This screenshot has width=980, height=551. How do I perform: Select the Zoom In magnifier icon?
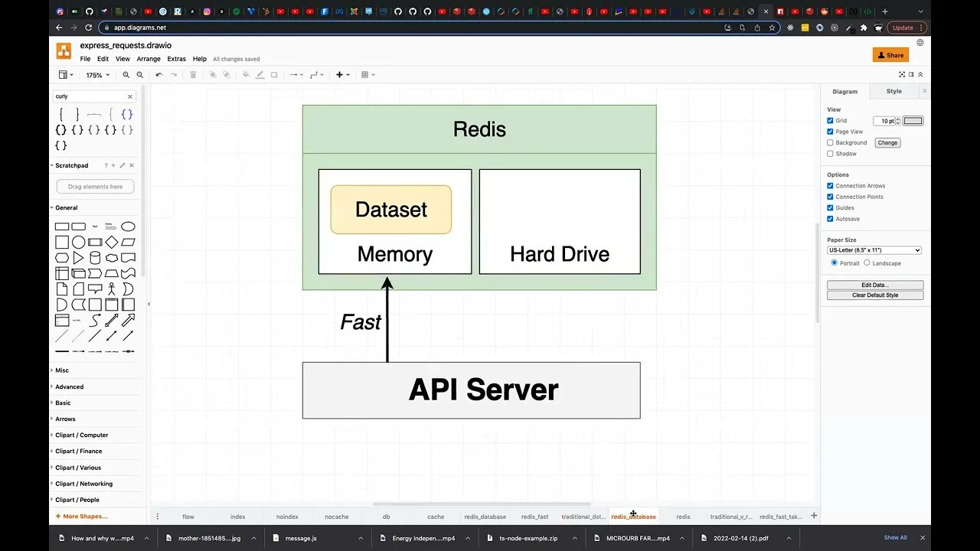point(126,74)
